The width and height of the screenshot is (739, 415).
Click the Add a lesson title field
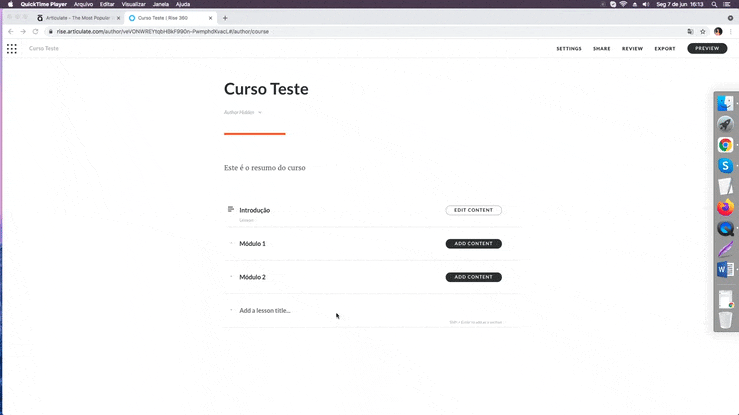pyautogui.click(x=300, y=310)
